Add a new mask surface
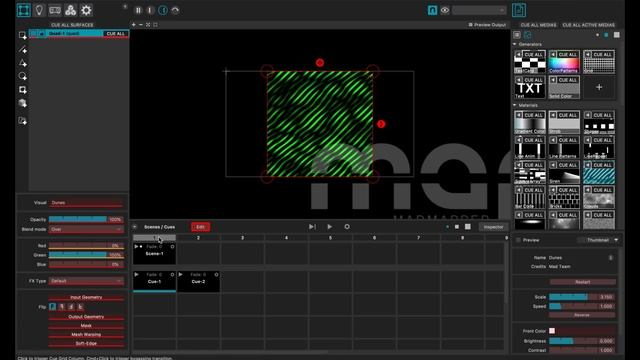This screenshot has height=360, width=640. pos(22,90)
